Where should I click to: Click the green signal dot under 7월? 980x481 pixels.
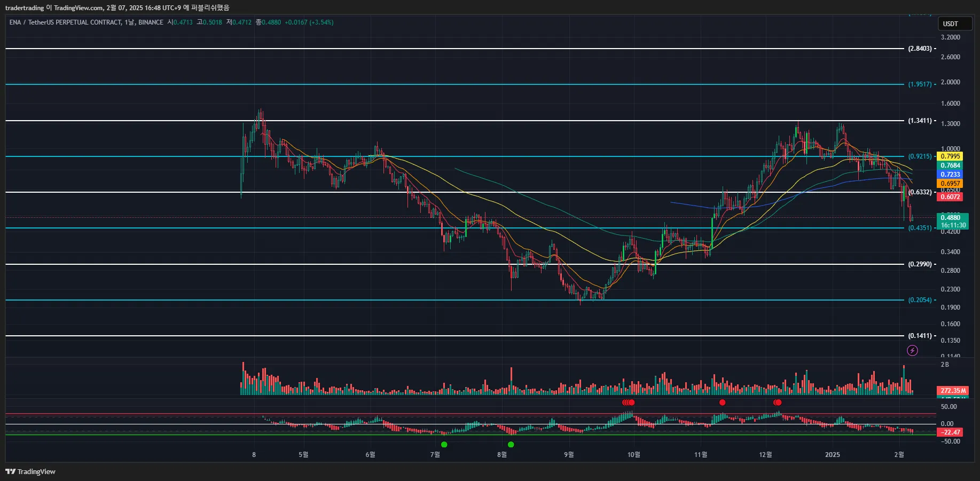click(444, 445)
